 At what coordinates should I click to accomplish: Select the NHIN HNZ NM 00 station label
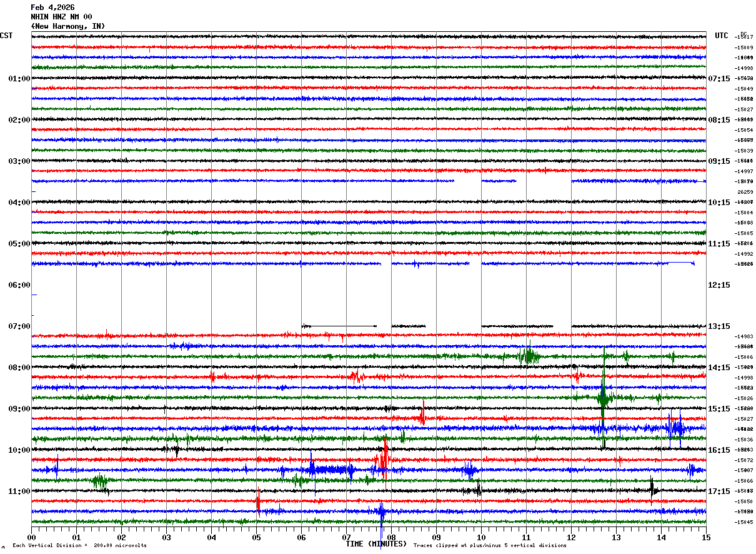point(61,17)
